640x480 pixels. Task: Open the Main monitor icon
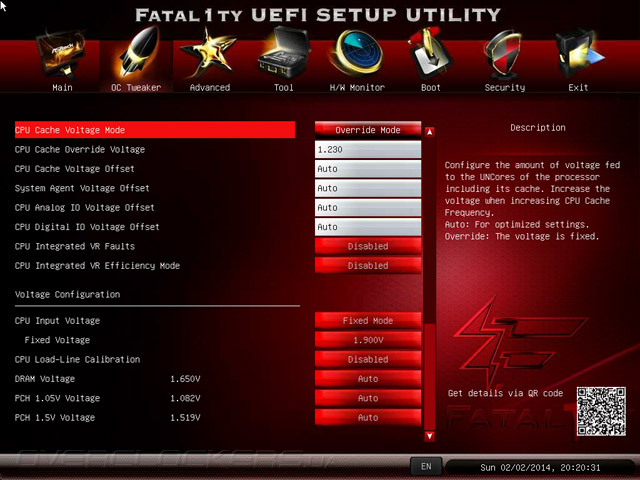62,55
